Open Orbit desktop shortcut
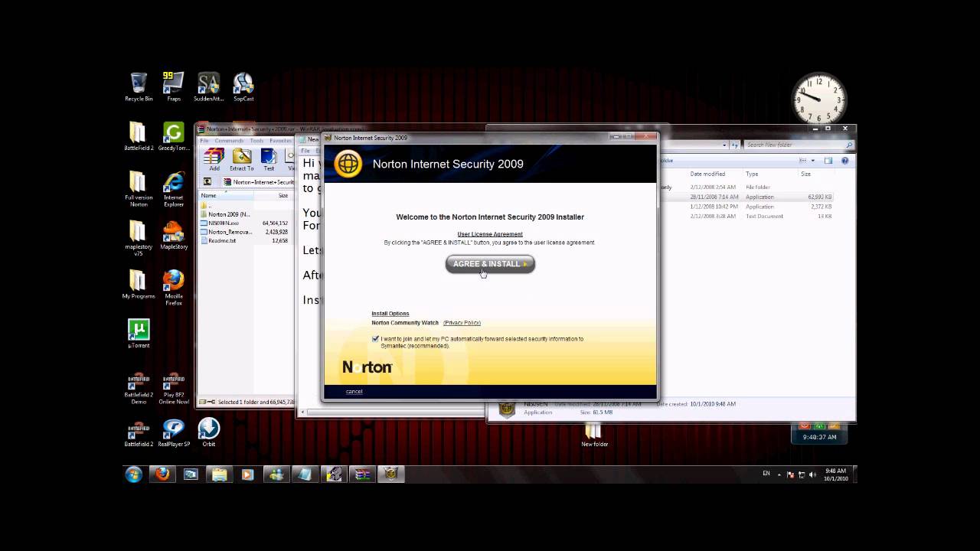The height and width of the screenshot is (551, 980). (208, 433)
